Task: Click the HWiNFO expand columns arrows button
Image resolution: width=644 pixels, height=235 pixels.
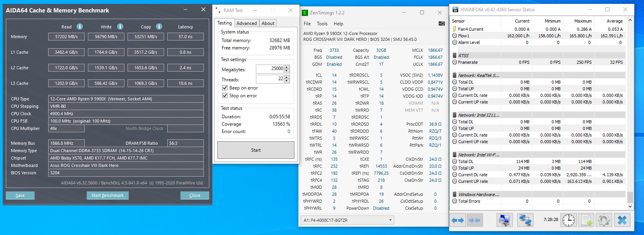Action: tap(458, 220)
